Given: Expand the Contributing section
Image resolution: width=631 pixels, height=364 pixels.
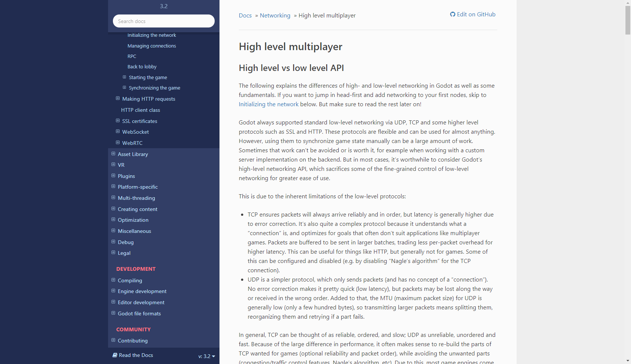Looking at the screenshot, I should (x=113, y=340).
